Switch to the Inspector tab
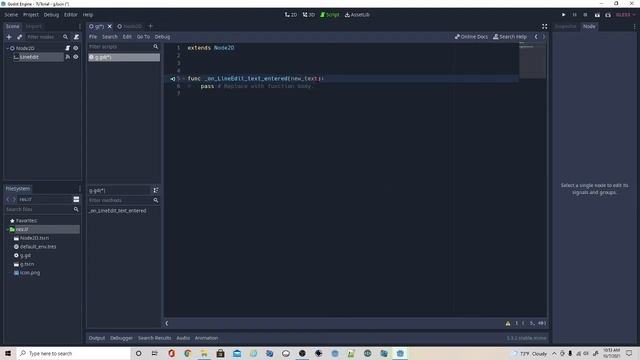The height and width of the screenshot is (360, 640). 565,27
